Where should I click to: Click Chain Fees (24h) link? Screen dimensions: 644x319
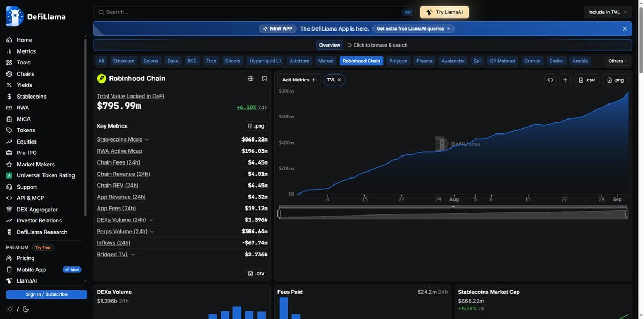pyautogui.click(x=119, y=162)
